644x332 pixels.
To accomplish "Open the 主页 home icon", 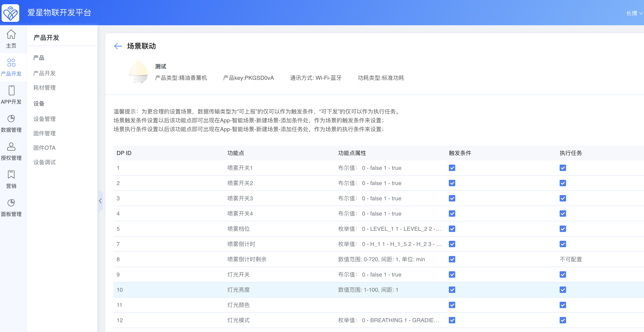I will pyautogui.click(x=11, y=34).
